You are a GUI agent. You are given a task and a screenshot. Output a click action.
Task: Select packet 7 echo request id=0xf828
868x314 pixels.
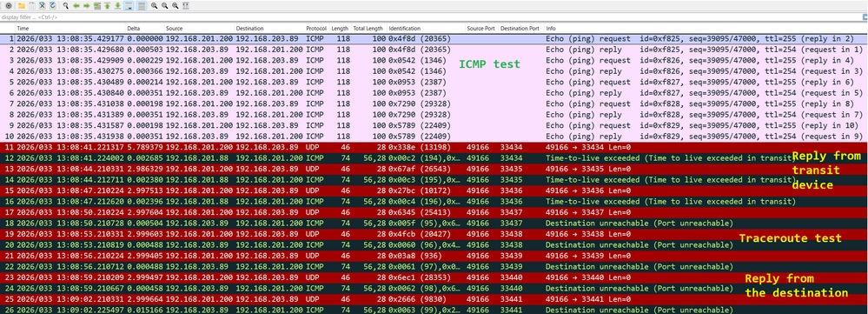pos(434,104)
